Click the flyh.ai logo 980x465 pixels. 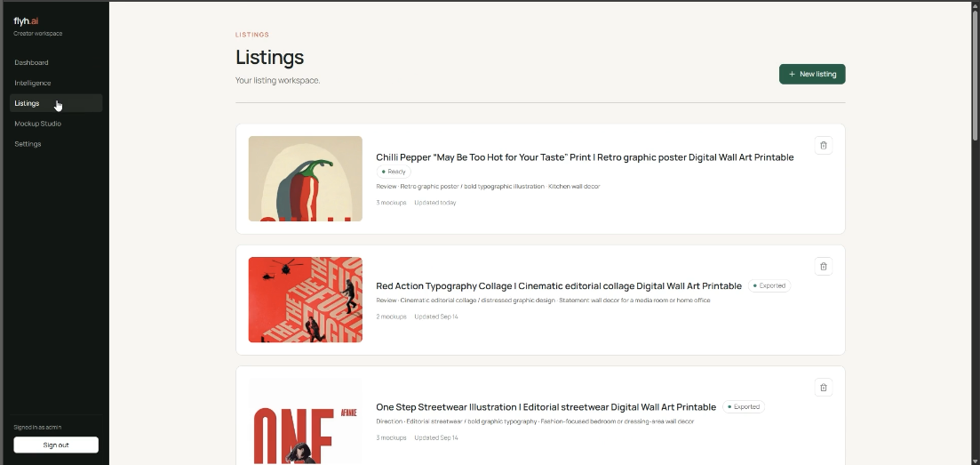[27, 21]
